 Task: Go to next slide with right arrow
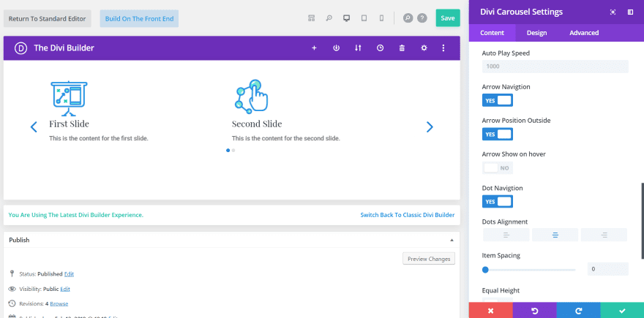430,127
